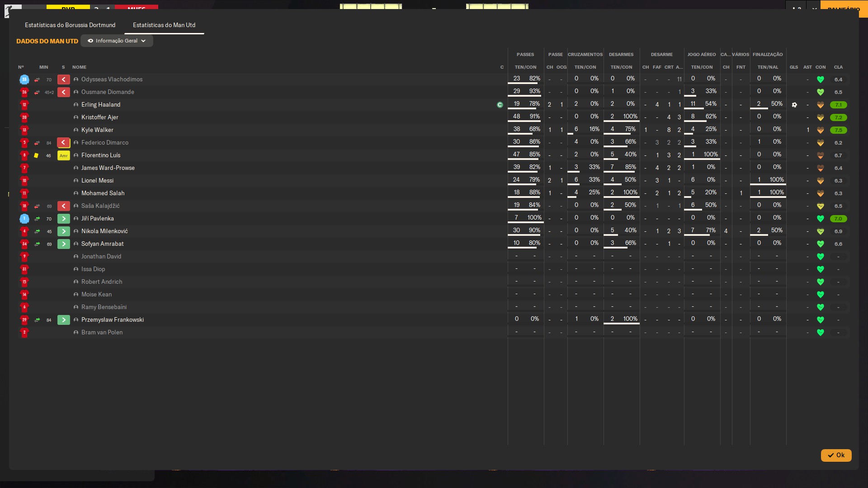868x488 pixels.
Task: Open Ramy Bensebaïni player profile
Action: (x=104, y=307)
